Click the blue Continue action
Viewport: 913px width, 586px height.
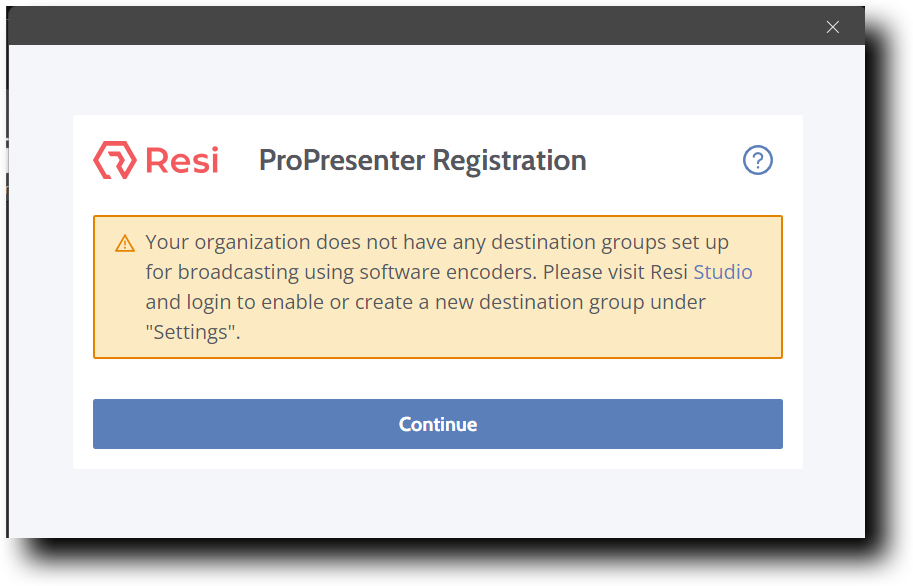tap(437, 423)
